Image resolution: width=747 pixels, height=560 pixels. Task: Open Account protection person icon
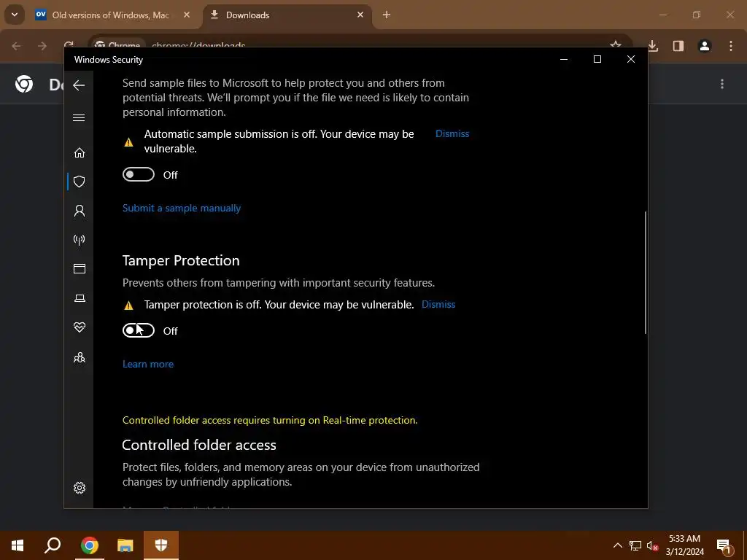click(x=79, y=211)
